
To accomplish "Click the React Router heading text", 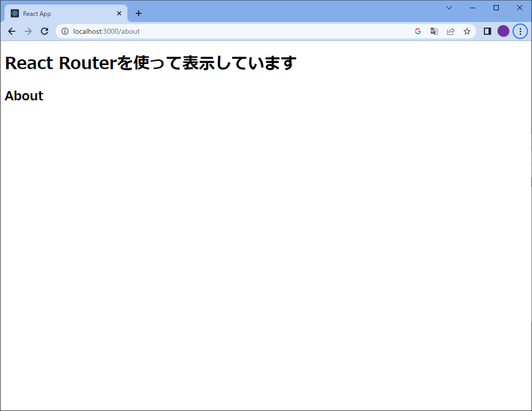I will (x=151, y=63).
